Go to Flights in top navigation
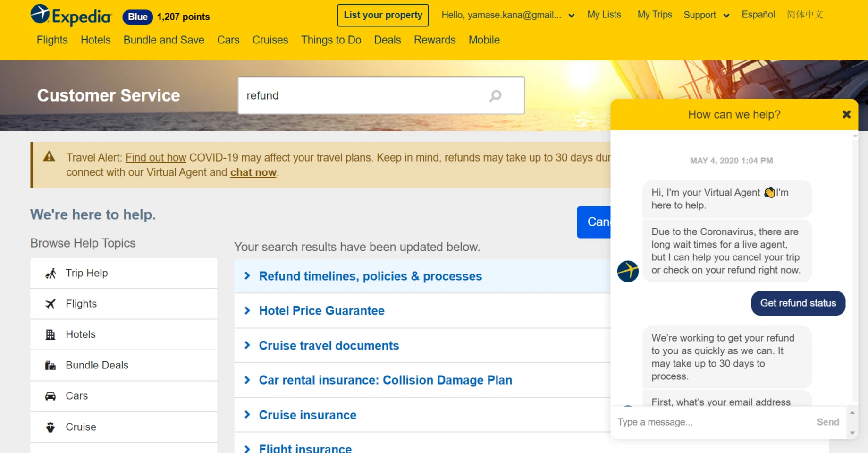Screen dimensions: 868x453 [x=52, y=40]
